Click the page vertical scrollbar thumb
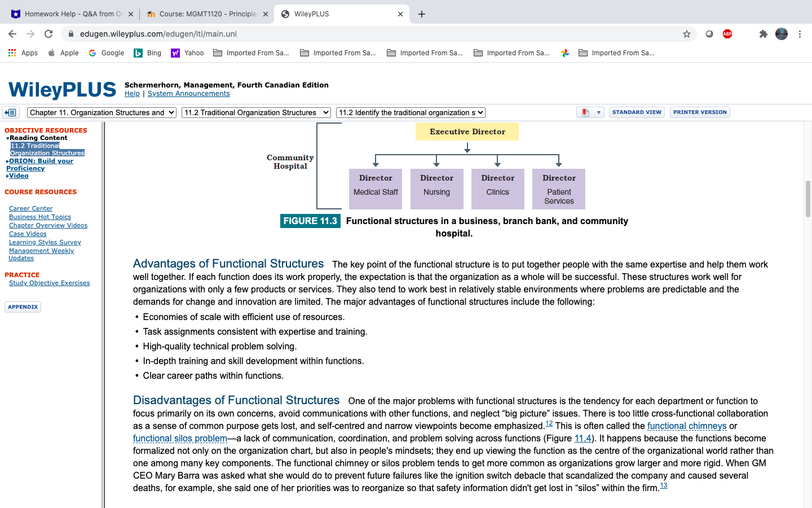The height and width of the screenshot is (508, 812). [x=807, y=199]
